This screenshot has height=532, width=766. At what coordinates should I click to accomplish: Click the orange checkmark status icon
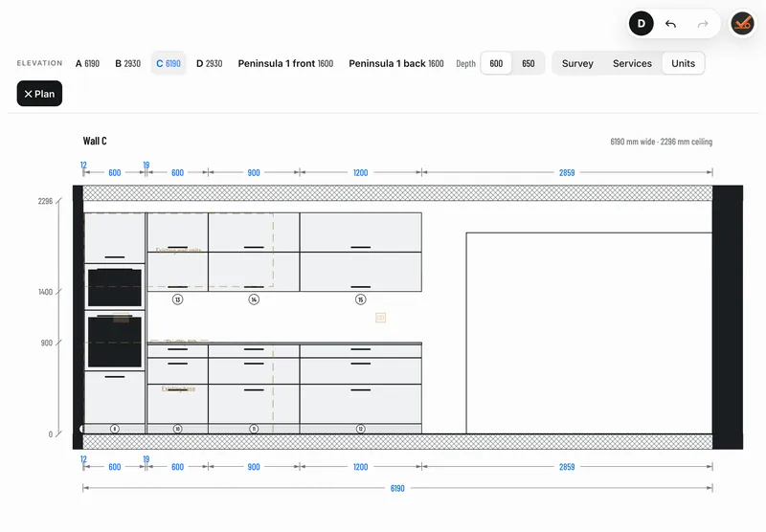(x=742, y=23)
